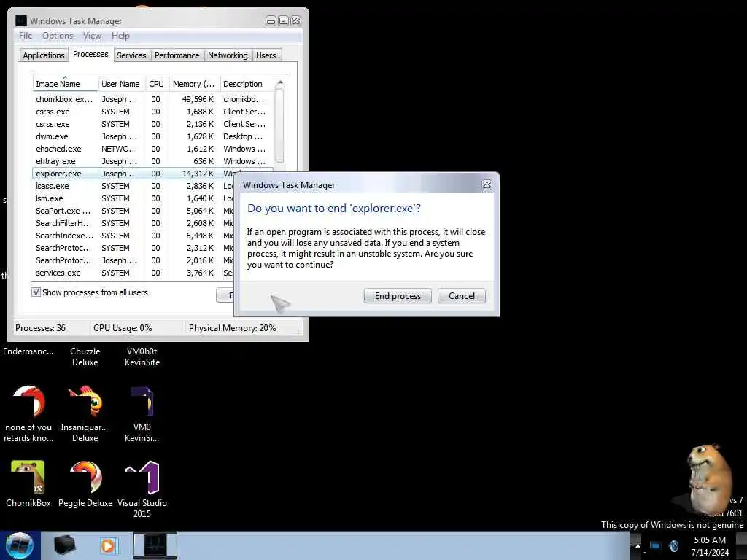Click the Physical Memory: 20% status entry
The height and width of the screenshot is (560, 747).
233,328
